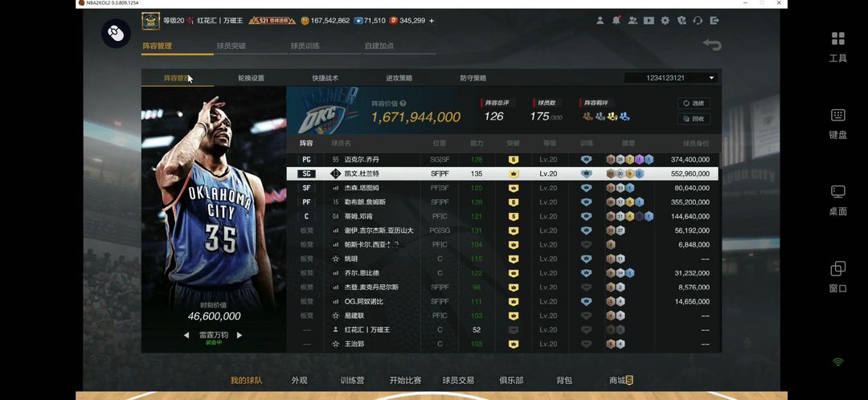Click the bronze lineup bond icon

pos(588,116)
